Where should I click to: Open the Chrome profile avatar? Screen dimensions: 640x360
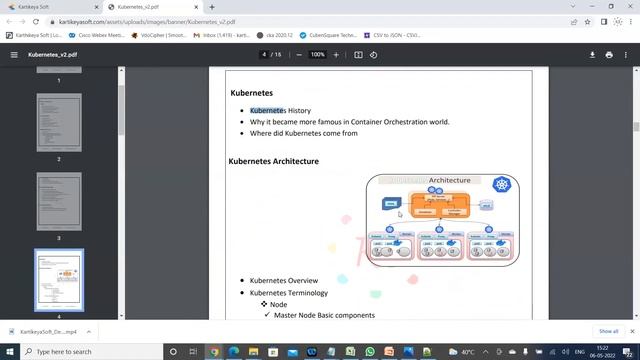pyautogui.click(x=618, y=22)
